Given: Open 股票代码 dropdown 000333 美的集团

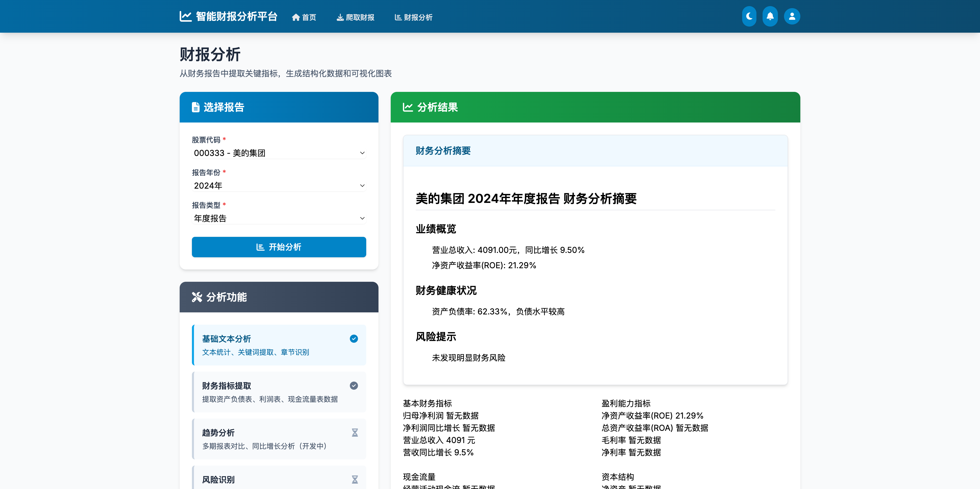Looking at the screenshot, I should pyautogui.click(x=279, y=153).
